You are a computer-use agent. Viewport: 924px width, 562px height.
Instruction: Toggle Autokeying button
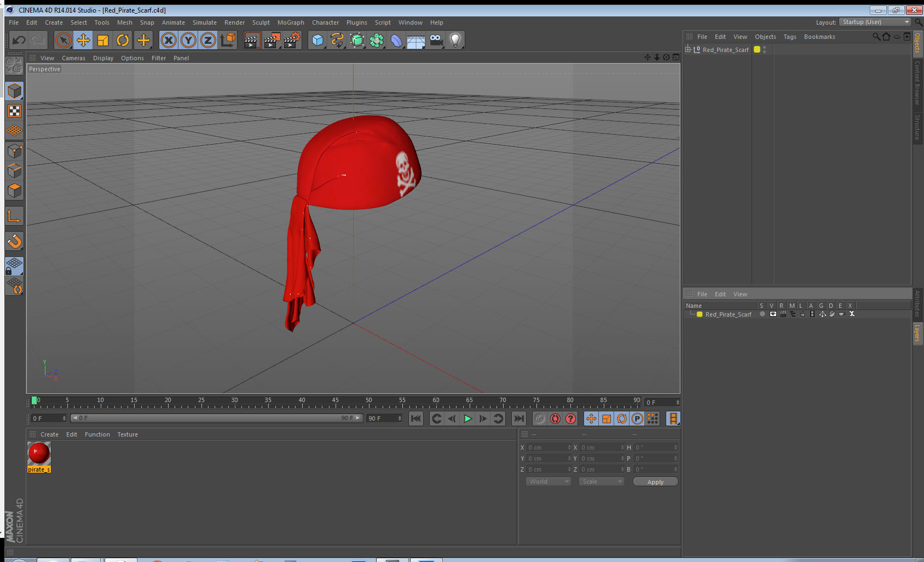[555, 418]
